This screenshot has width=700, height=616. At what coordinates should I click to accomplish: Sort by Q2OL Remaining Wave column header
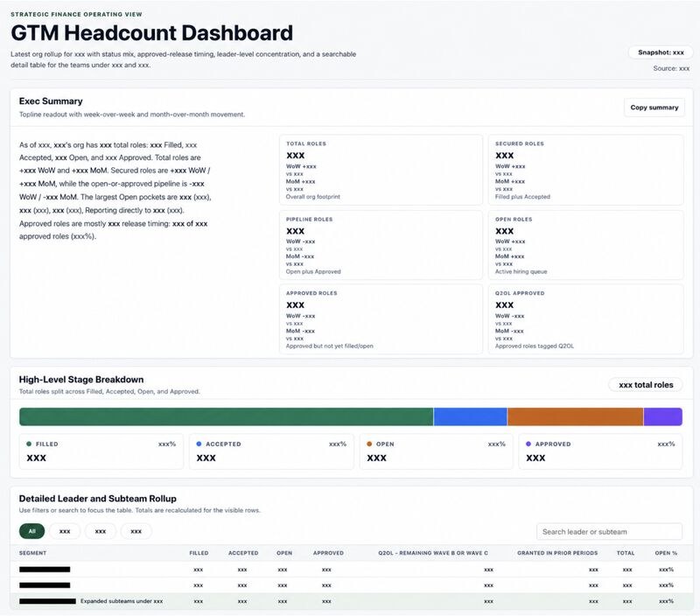click(x=433, y=553)
